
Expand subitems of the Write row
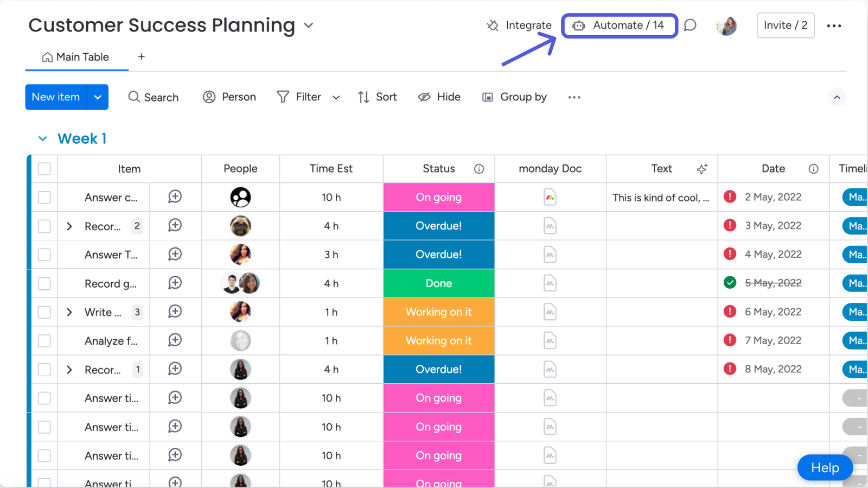[69, 312]
